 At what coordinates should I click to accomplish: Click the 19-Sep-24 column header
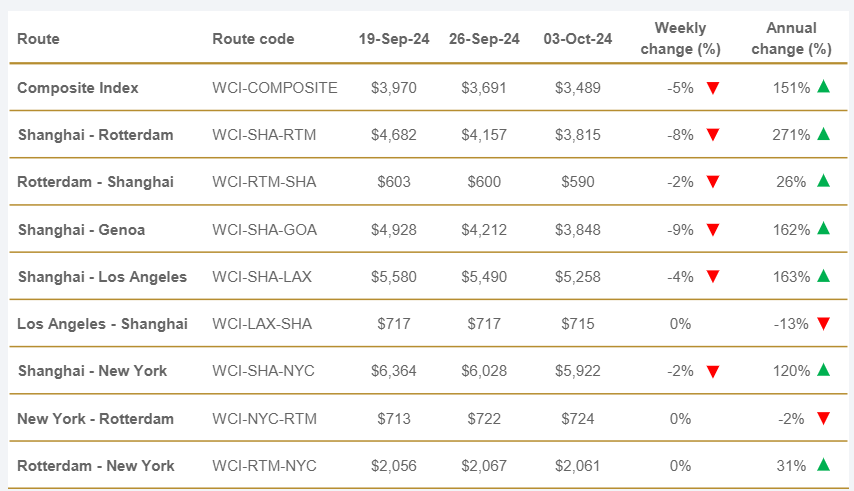[x=393, y=39]
